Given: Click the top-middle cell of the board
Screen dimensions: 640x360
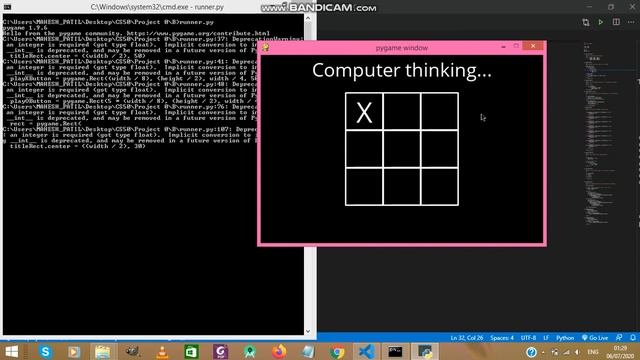Looking at the screenshot, I should tap(402, 111).
